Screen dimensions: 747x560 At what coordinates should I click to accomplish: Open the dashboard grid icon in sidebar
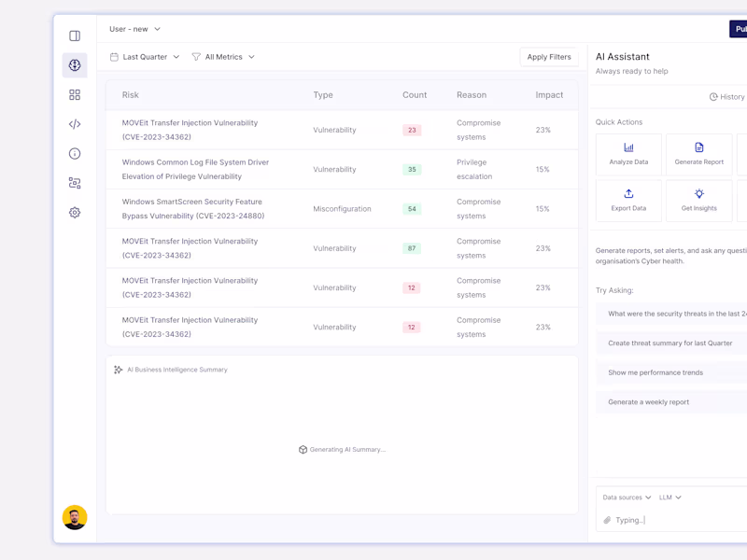[75, 95]
